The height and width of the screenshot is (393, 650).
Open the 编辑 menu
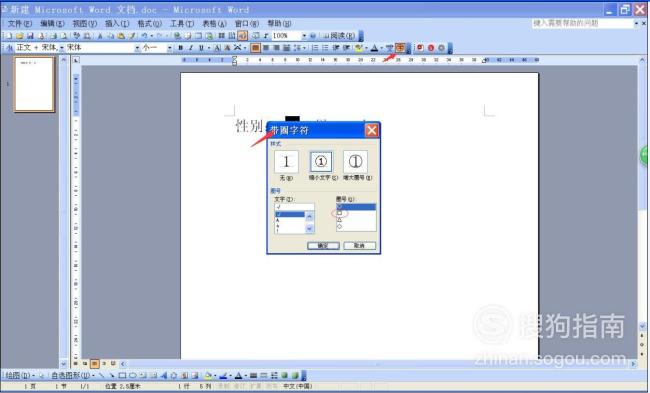pyautogui.click(x=52, y=24)
